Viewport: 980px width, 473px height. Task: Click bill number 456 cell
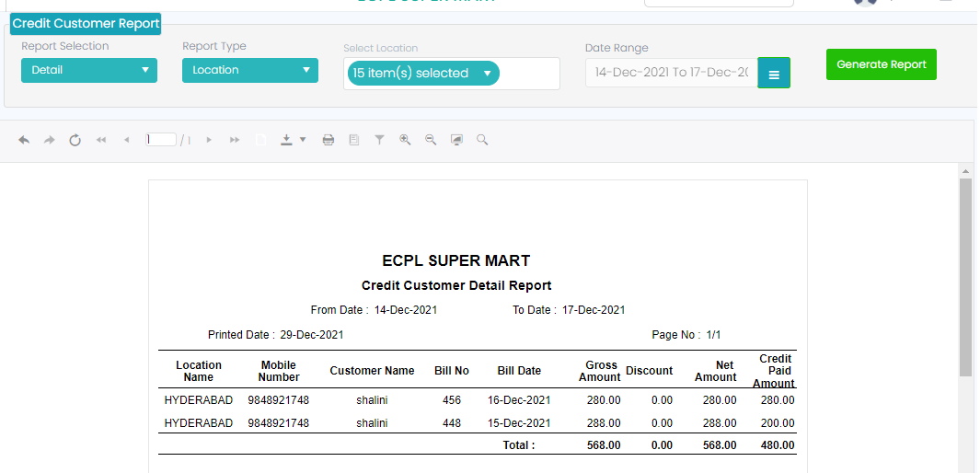(451, 400)
